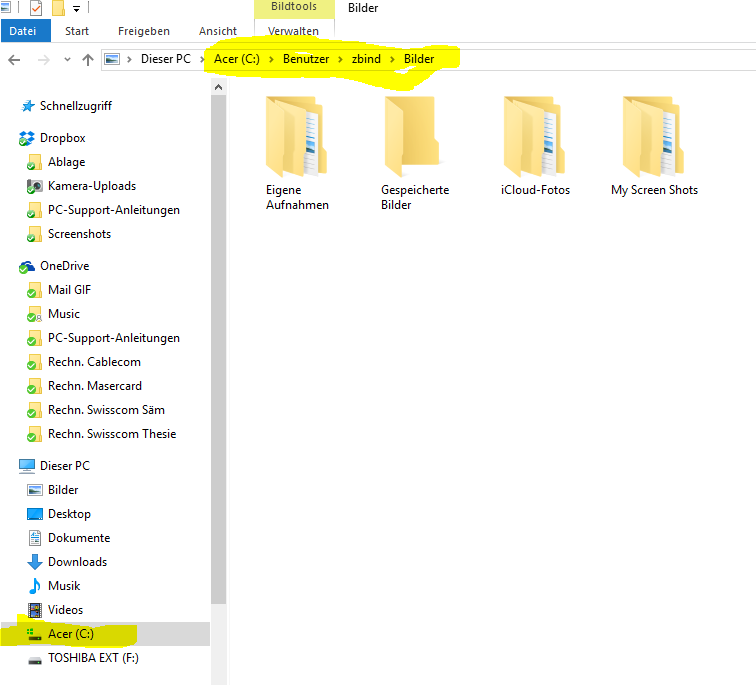Image resolution: width=756 pixels, height=685 pixels.
Task: Click the TOSHIBA EXT (F:) drive icon
Action: [x=35, y=659]
